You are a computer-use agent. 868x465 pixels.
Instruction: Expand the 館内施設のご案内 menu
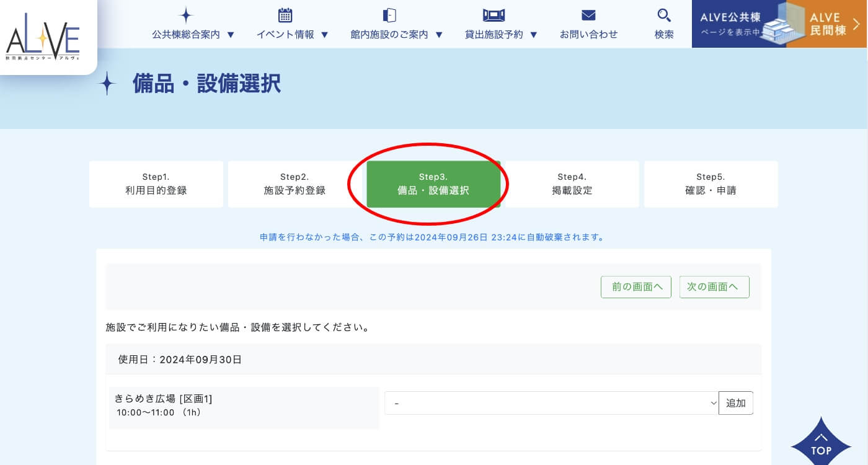(397, 35)
